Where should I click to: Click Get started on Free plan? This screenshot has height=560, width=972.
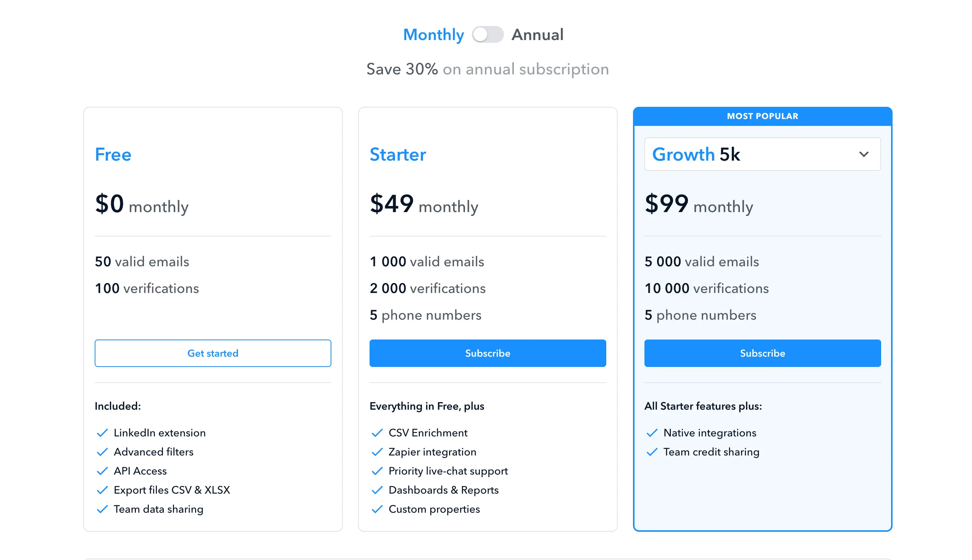(213, 353)
